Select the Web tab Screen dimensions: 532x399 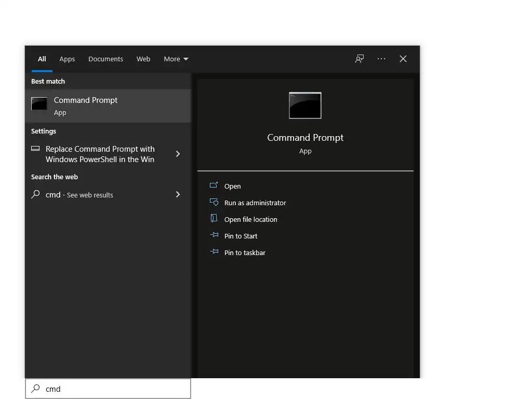143,59
